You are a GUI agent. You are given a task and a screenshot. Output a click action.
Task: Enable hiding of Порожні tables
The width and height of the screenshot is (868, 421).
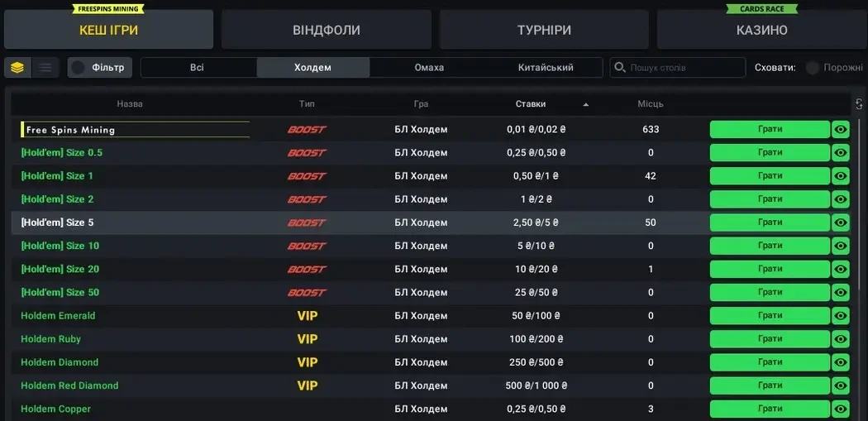[x=813, y=68]
